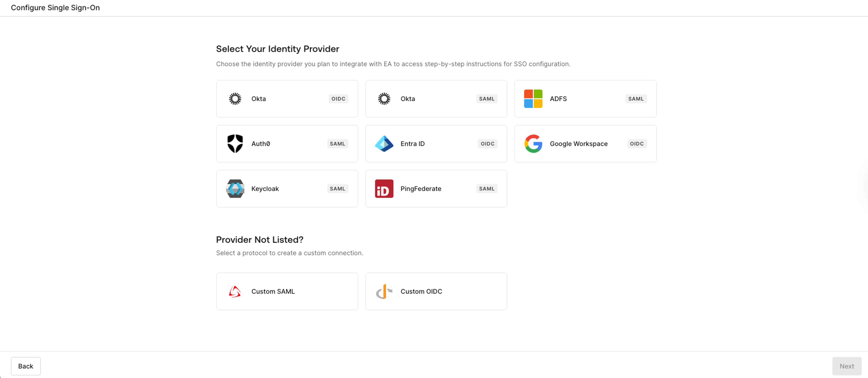Viewport: 868px width, 378px height.
Task: Click the 'Provider Not Listed?' heading
Action: tap(259, 240)
